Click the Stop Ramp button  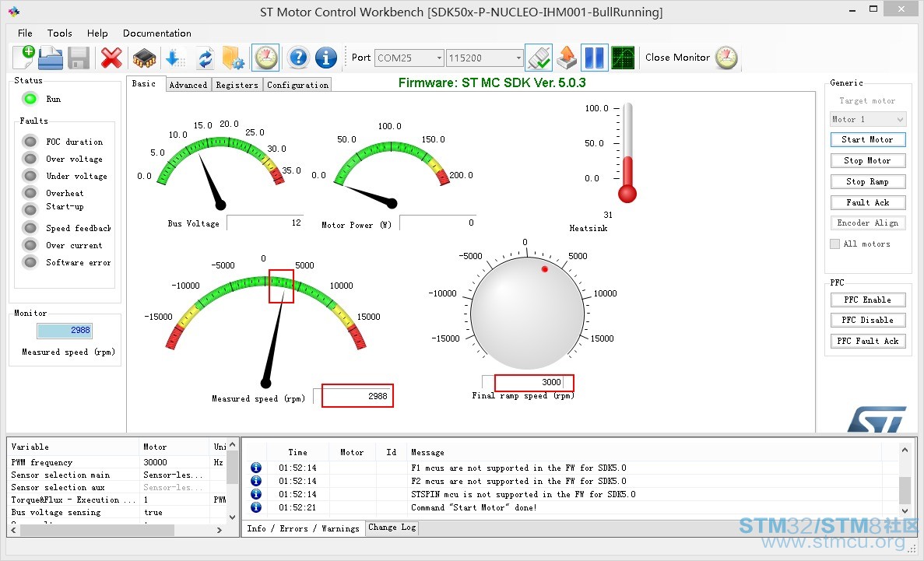coord(867,181)
